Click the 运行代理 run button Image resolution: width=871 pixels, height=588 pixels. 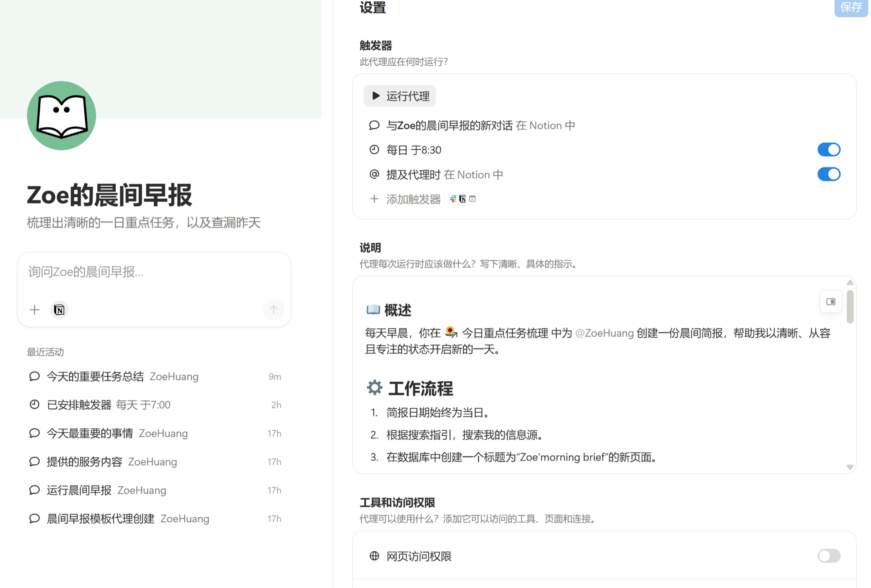pyautogui.click(x=400, y=96)
